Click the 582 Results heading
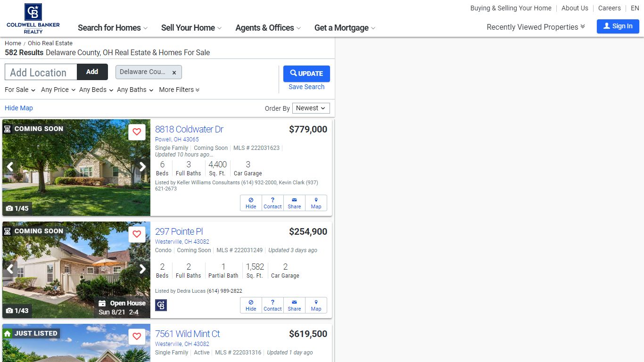 pyautogui.click(x=24, y=52)
